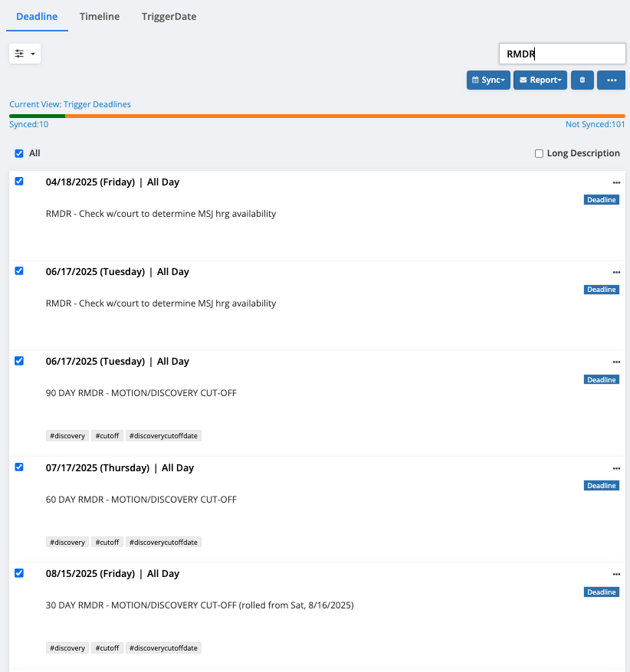
Task: Enable the Long Description checkbox
Action: (x=539, y=153)
